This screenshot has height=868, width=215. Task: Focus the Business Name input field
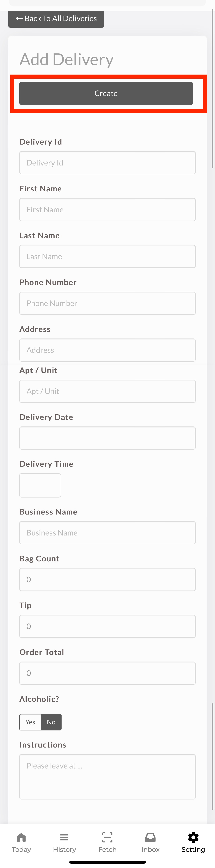pyautogui.click(x=108, y=532)
